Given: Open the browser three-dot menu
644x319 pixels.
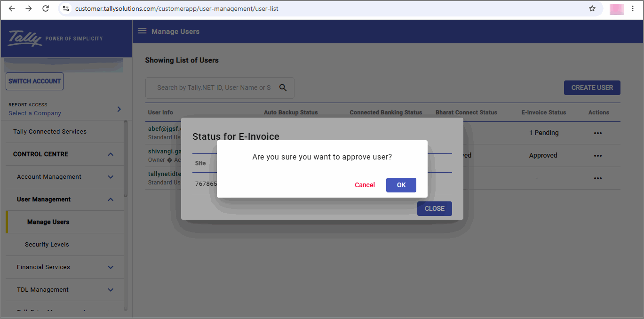Looking at the screenshot, I should pos(633,8).
